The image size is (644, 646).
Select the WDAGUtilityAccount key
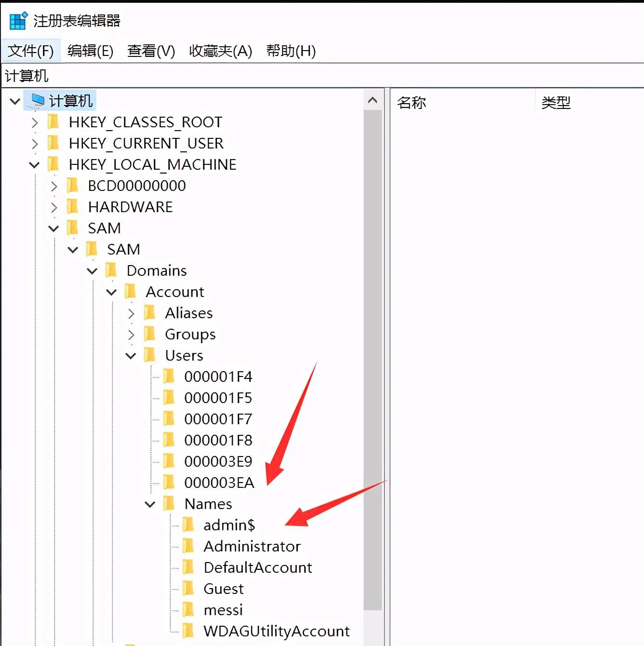[x=276, y=632]
